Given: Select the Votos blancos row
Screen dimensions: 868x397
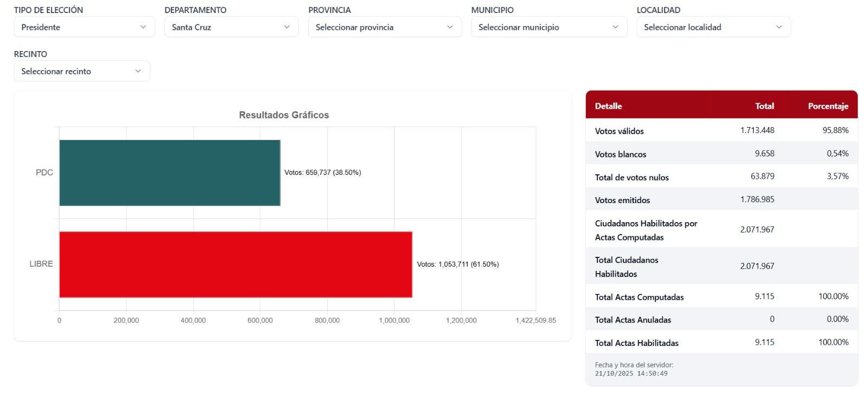Looking at the screenshot, I should point(721,154).
